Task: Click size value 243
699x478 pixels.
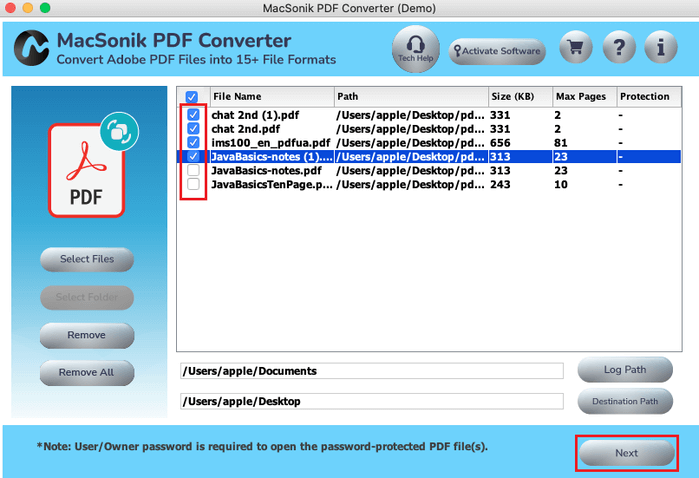Action: click(x=500, y=184)
